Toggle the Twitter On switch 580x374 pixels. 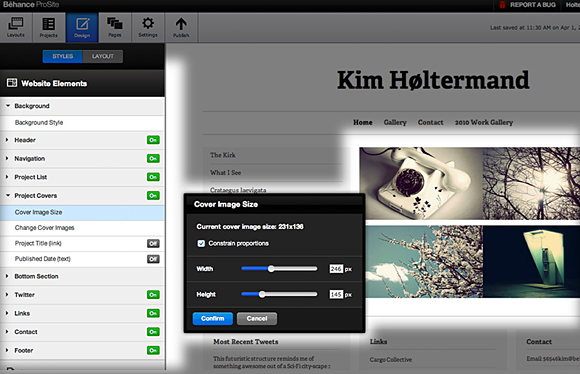tap(153, 295)
